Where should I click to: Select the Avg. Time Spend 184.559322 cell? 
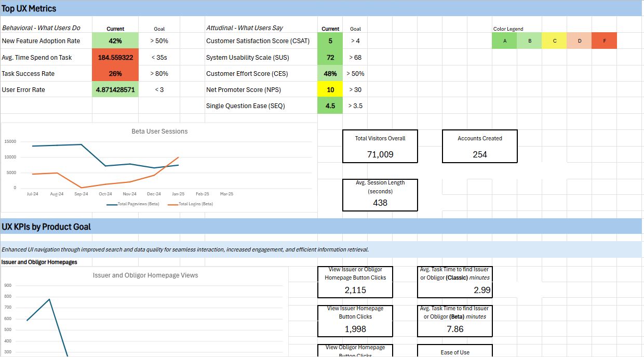115,58
